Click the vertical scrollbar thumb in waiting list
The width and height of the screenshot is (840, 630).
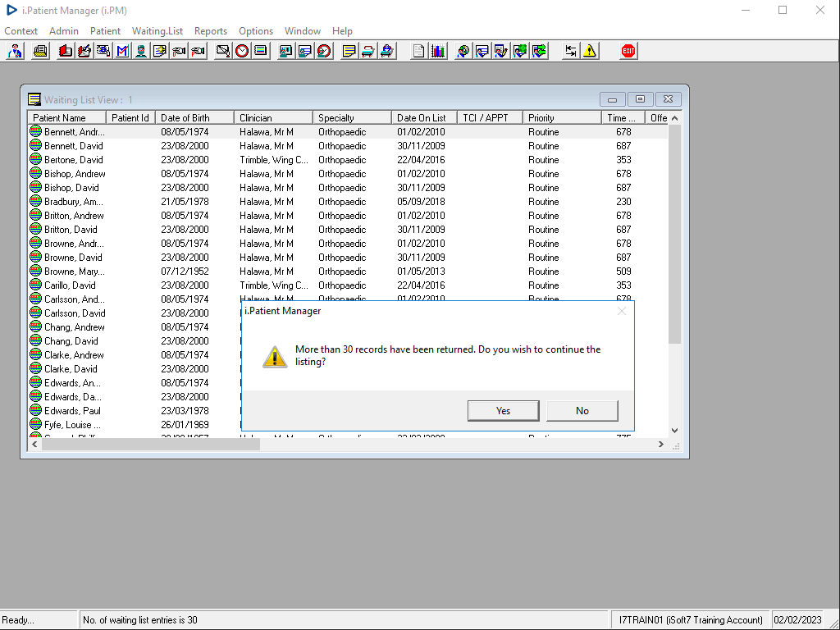[x=674, y=234]
